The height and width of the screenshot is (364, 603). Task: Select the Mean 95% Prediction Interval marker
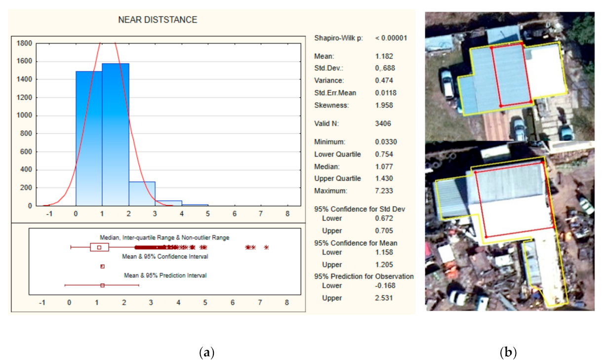pyautogui.click(x=103, y=284)
